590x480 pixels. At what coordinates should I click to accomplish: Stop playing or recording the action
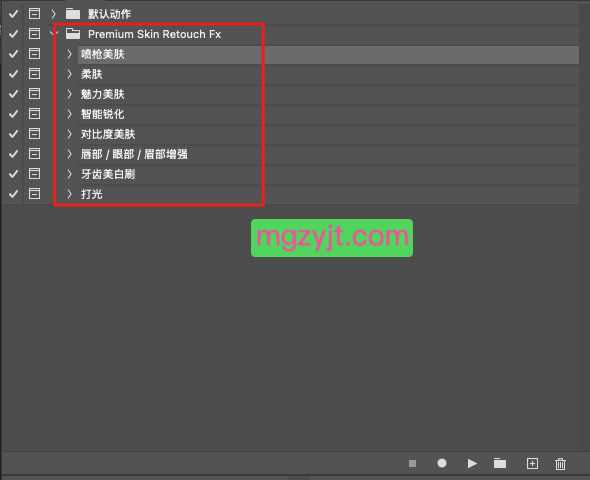(412, 463)
